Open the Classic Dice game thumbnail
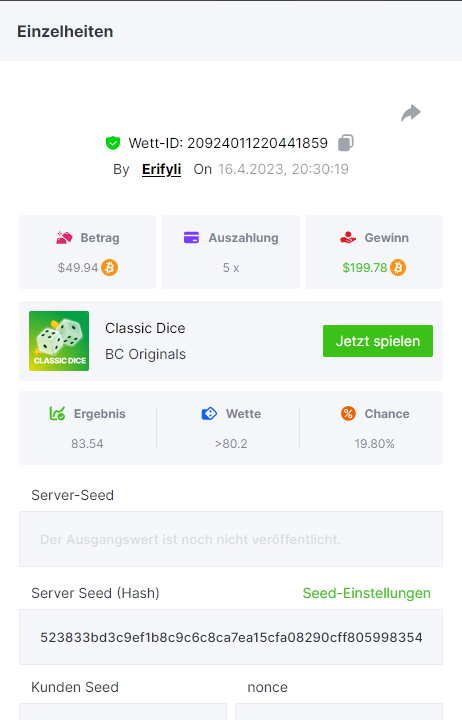 (x=59, y=341)
